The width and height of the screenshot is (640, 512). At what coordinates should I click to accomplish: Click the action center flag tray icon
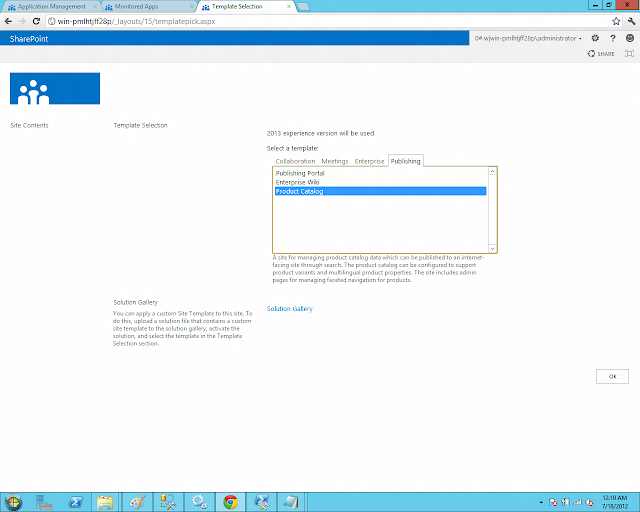pos(553,502)
